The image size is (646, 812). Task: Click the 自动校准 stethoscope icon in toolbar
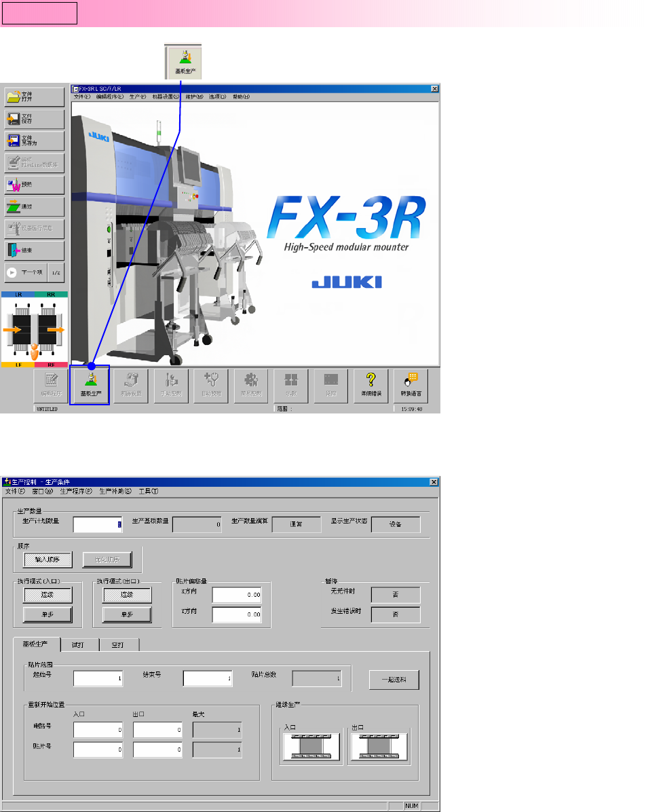click(x=211, y=386)
